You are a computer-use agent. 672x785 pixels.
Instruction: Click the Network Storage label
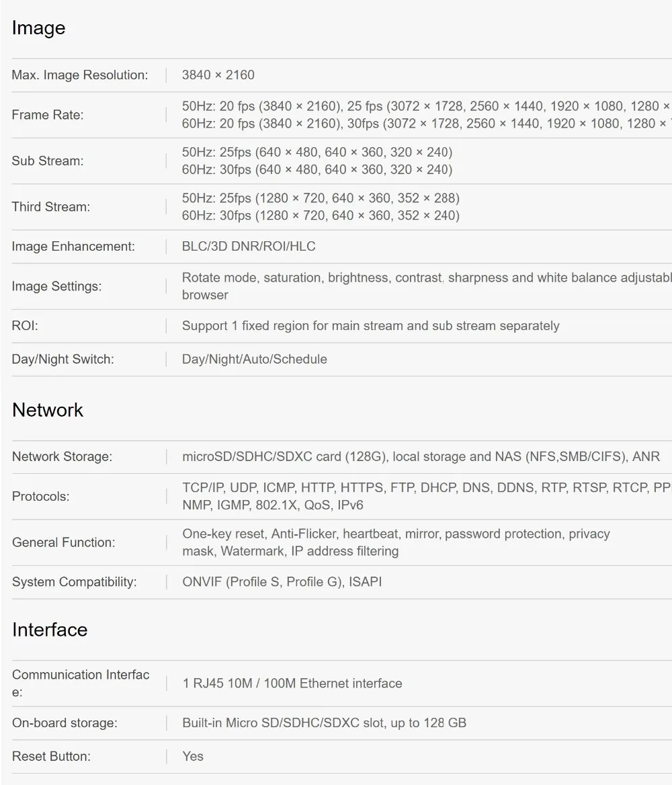click(x=62, y=456)
